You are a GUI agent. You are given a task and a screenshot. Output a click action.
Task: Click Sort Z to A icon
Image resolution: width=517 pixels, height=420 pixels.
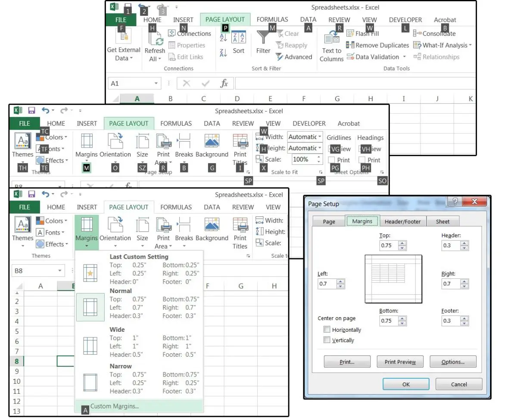coord(224,53)
